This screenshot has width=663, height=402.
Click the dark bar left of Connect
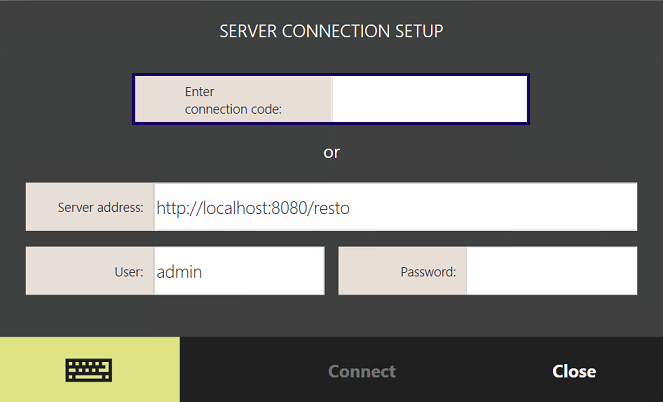240,371
